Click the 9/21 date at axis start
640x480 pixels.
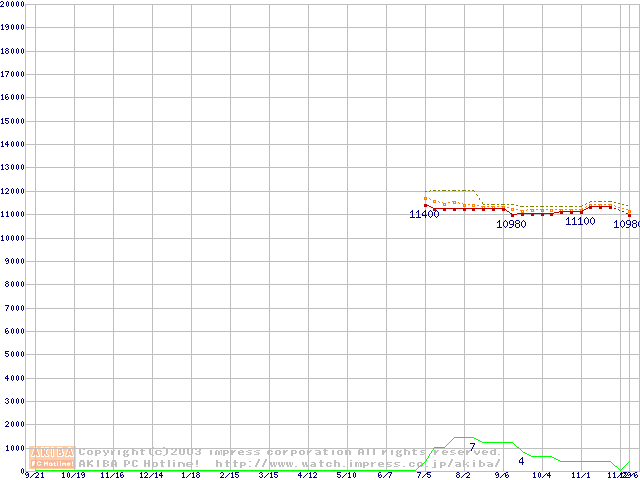pyautogui.click(x=33, y=476)
